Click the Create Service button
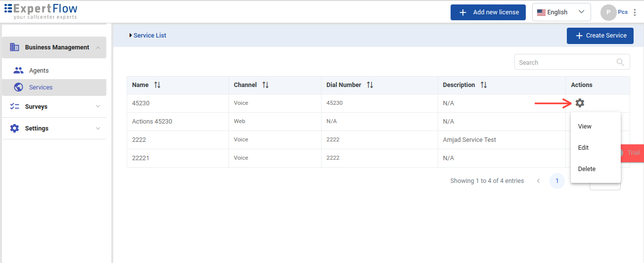This screenshot has height=263, width=644. (x=600, y=36)
